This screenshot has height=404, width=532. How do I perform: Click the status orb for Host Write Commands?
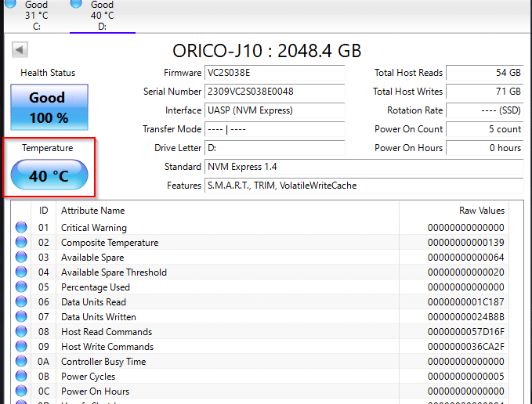coord(21,346)
